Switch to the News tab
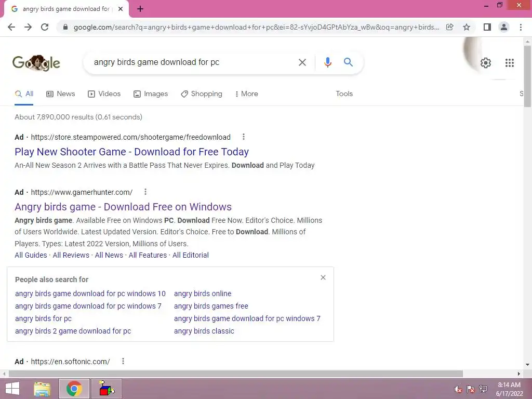Viewport: 532px width, 399px height. pyautogui.click(x=60, y=94)
